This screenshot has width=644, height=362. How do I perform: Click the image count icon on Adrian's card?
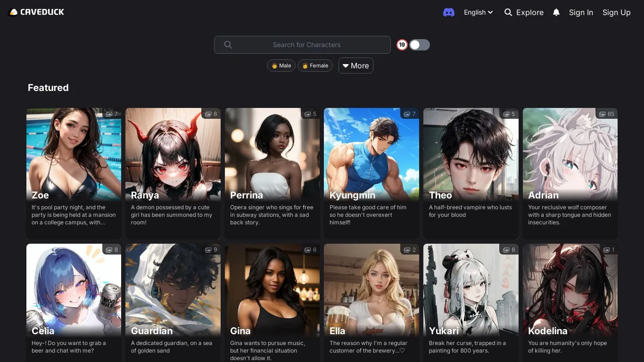(x=602, y=114)
